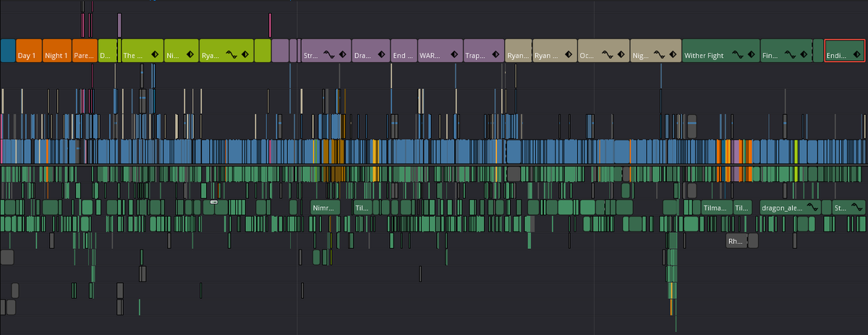Select the 'Str...' purple clip name
The width and height of the screenshot is (868, 335).
[311, 56]
